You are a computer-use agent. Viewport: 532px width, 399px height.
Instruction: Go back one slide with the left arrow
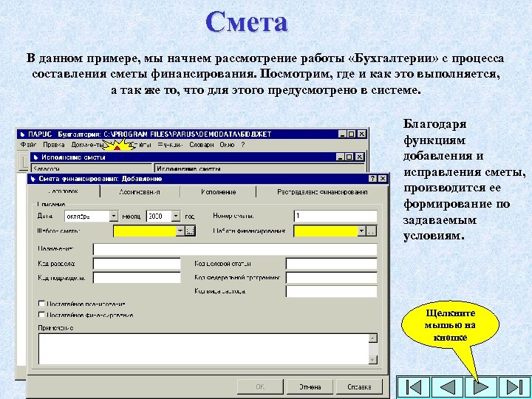pyautogui.click(x=448, y=386)
